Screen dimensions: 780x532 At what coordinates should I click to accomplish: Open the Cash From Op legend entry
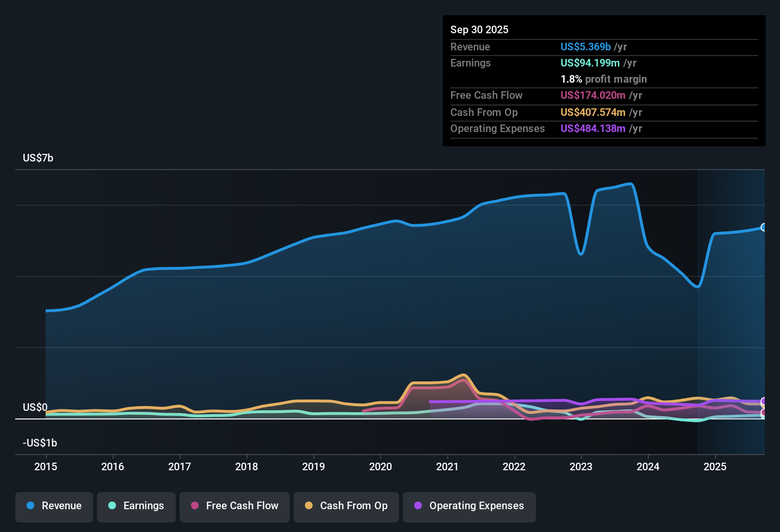click(x=346, y=506)
